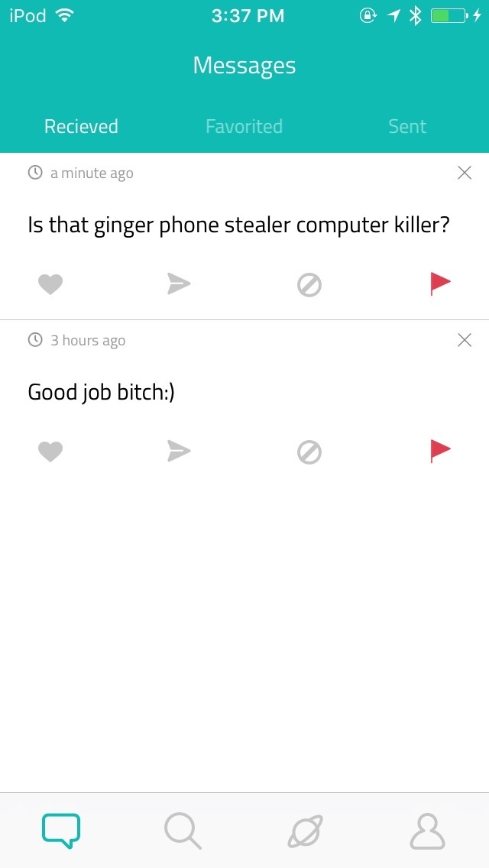The height and width of the screenshot is (868, 489).
Task: Tap the 'Good job' message text
Action: click(x=102, y=393)
